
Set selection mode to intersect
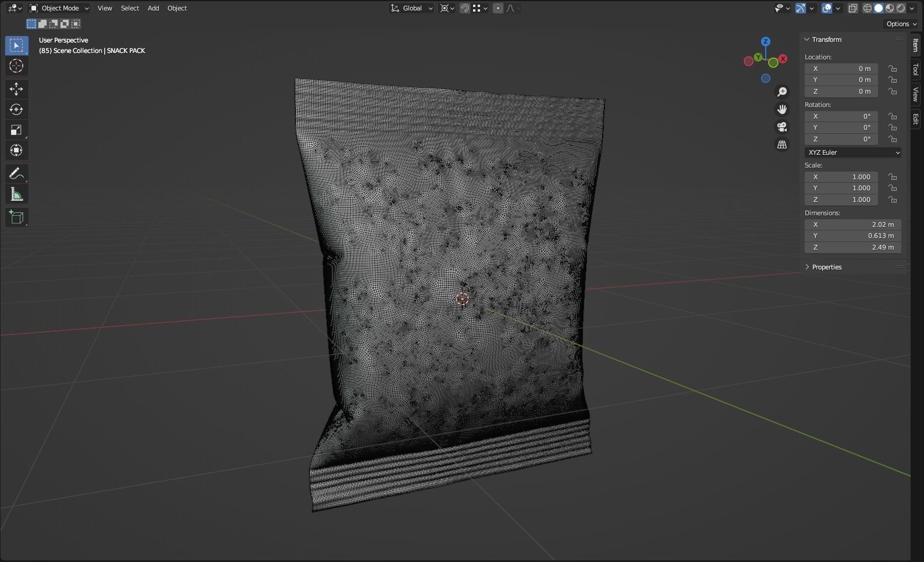click(x=76, y=24)
